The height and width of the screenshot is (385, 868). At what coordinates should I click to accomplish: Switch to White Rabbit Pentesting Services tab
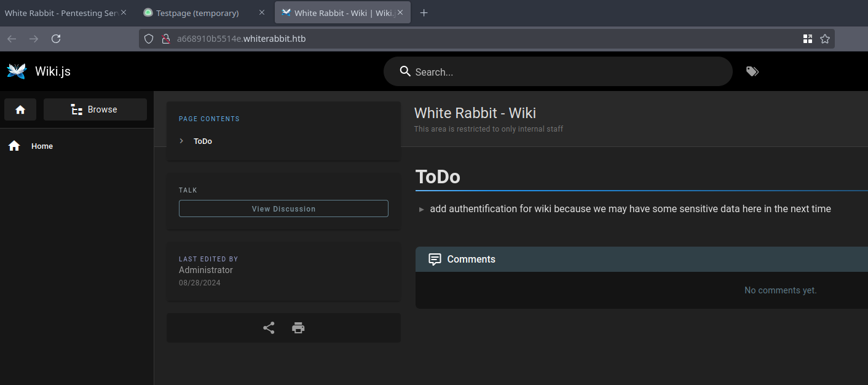60,13
